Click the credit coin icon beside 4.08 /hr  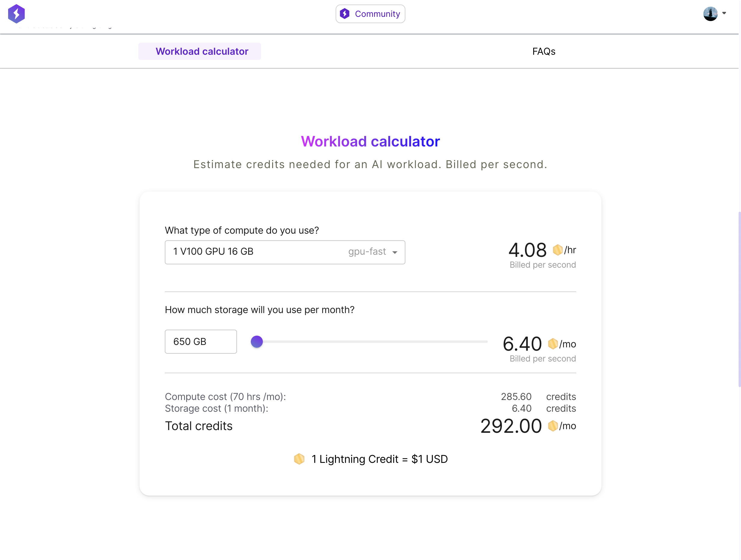[x=558, y=250]
